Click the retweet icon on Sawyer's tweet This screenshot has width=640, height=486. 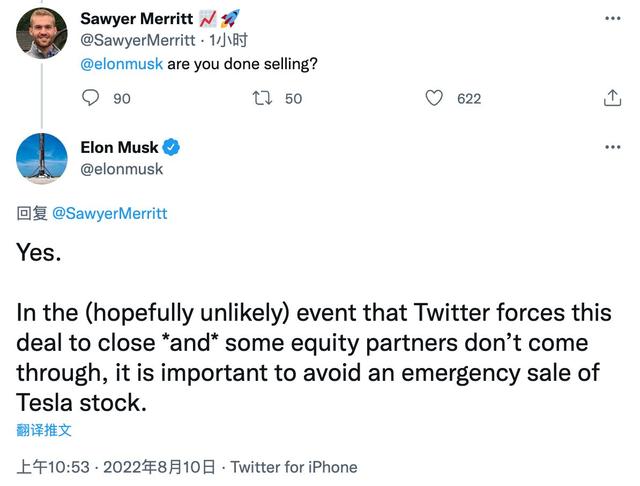[x=263, y=98]
